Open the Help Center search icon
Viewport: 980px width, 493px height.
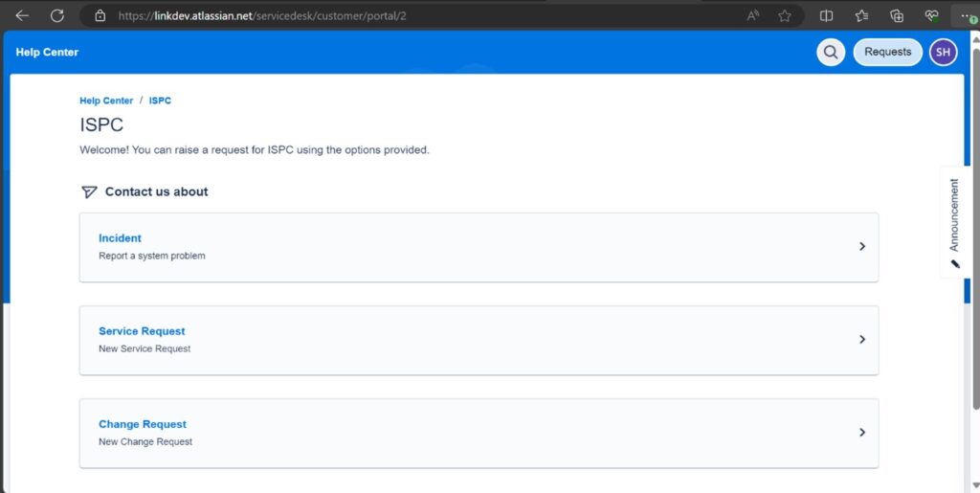pos(831,53)
